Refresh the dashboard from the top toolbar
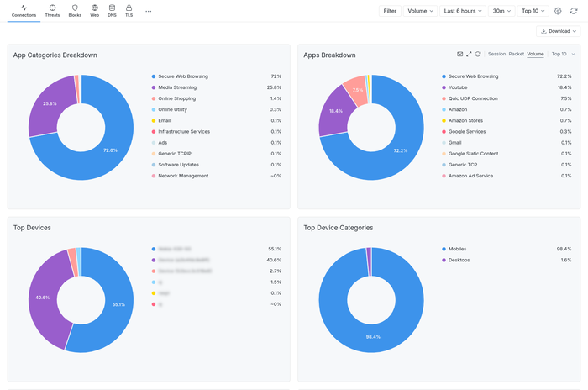The image size is (588, 390). 574,11
